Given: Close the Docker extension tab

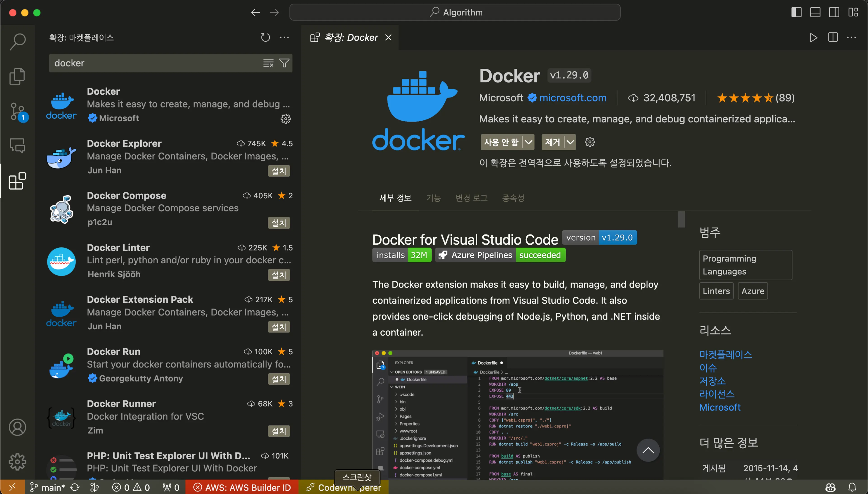Looking at the screenshot, I should 388,37.
